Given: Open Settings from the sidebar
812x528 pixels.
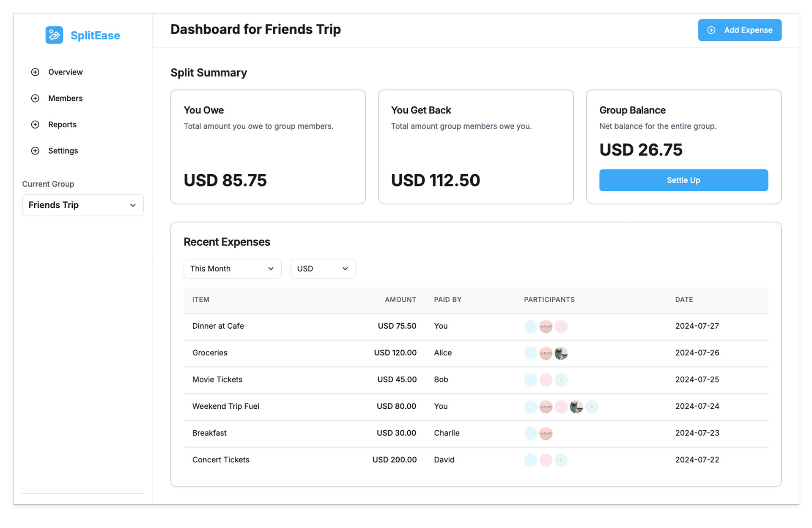Looking at the screenshot, I should click(x=63, y=151).
